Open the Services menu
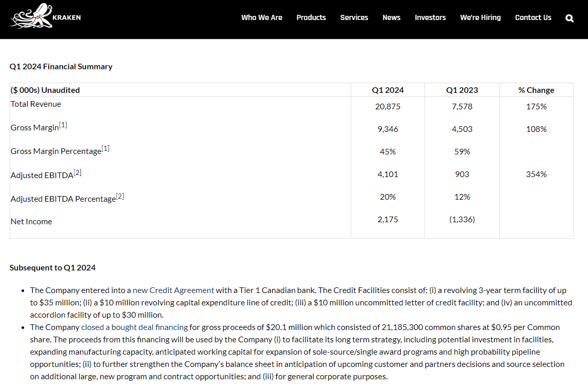 coord(354,17)
